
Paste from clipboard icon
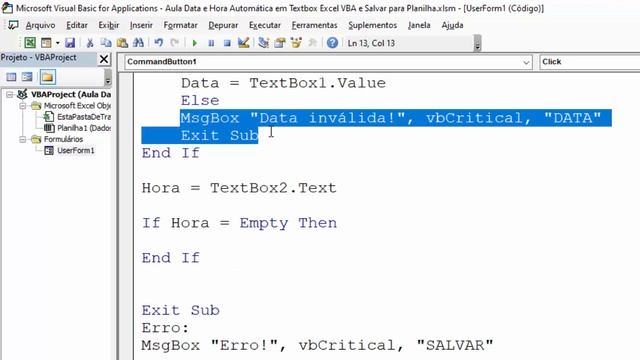click(122, 43)
